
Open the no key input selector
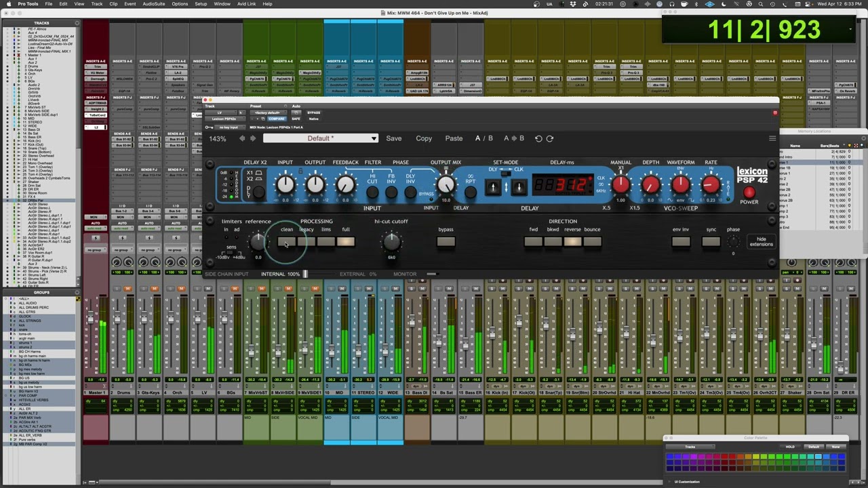click(x=229, y=127)
